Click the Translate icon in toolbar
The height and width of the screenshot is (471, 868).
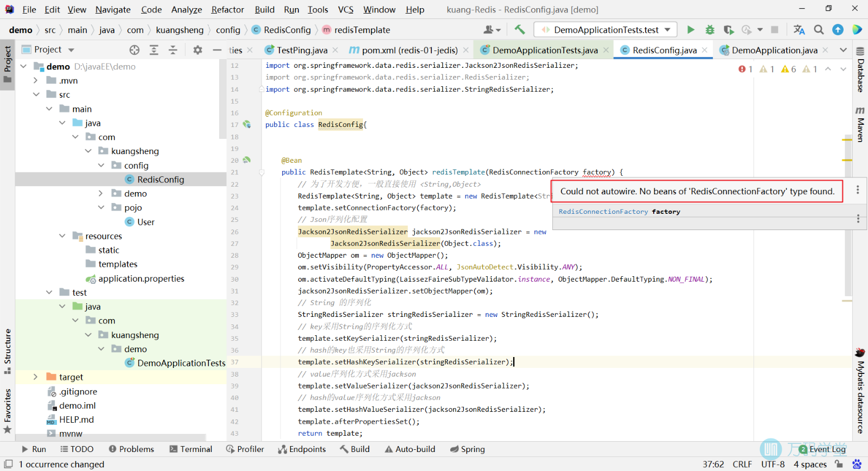click(799, 30)
